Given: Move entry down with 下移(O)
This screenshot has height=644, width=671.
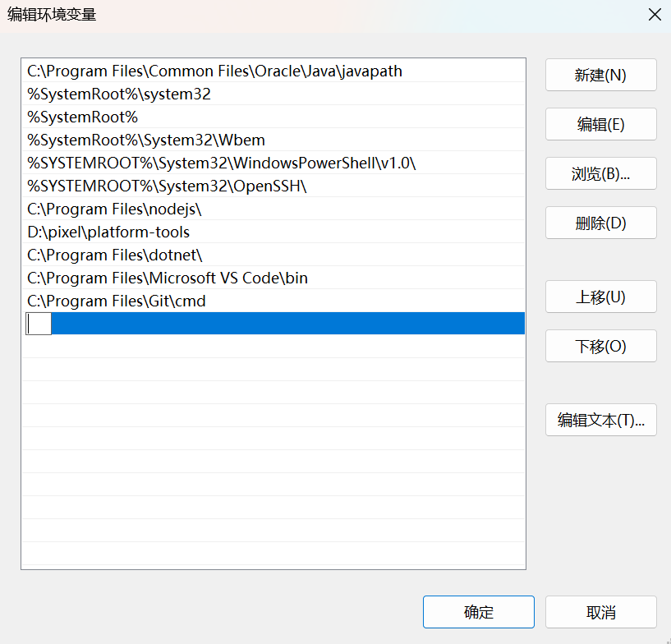Looking at the screenshot, I should [x=600, y=346].
